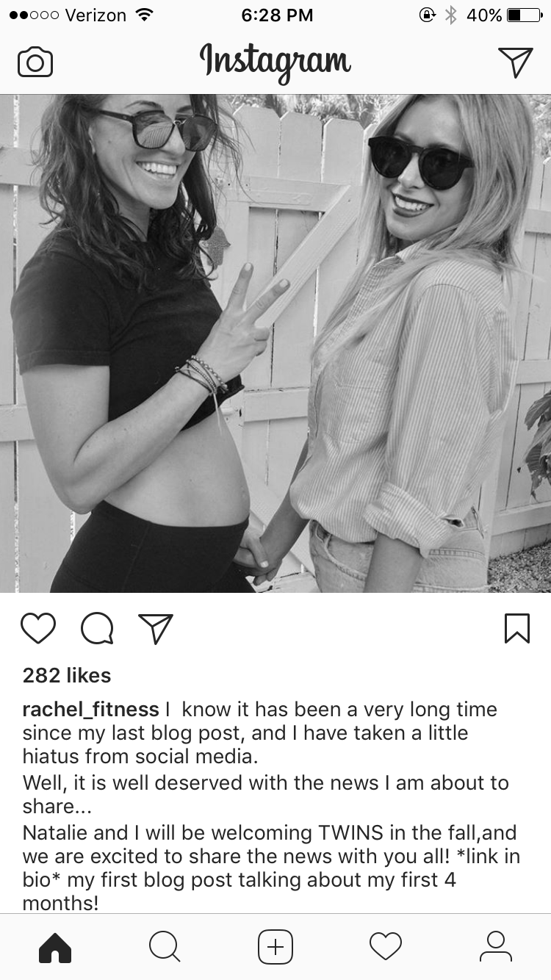Open the rachel_fitness profile link
Viewport: 551px width, 980px height.
pyautogui.click(x=91, y=710)
